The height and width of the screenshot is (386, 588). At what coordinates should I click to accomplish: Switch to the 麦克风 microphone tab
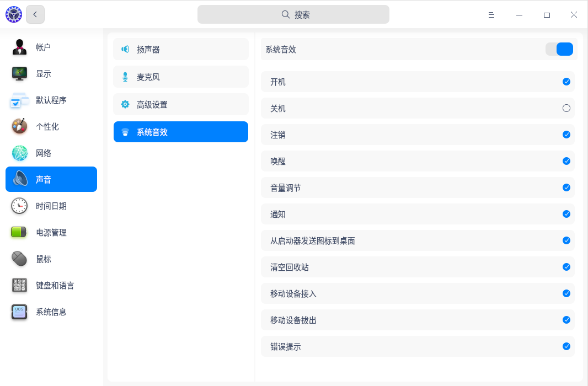point(181,77)
